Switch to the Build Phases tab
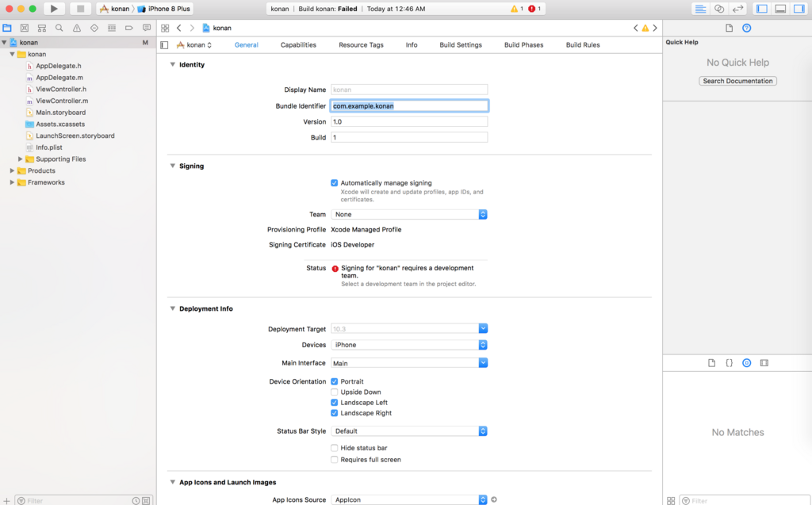The image size is (812, 505). pyautogui.click(x=523, y=45)
